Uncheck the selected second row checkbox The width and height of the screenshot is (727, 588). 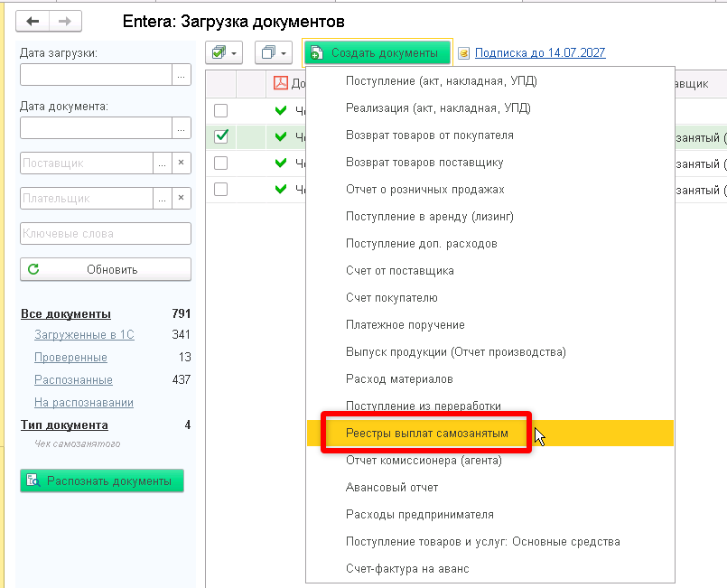[221, 137]
